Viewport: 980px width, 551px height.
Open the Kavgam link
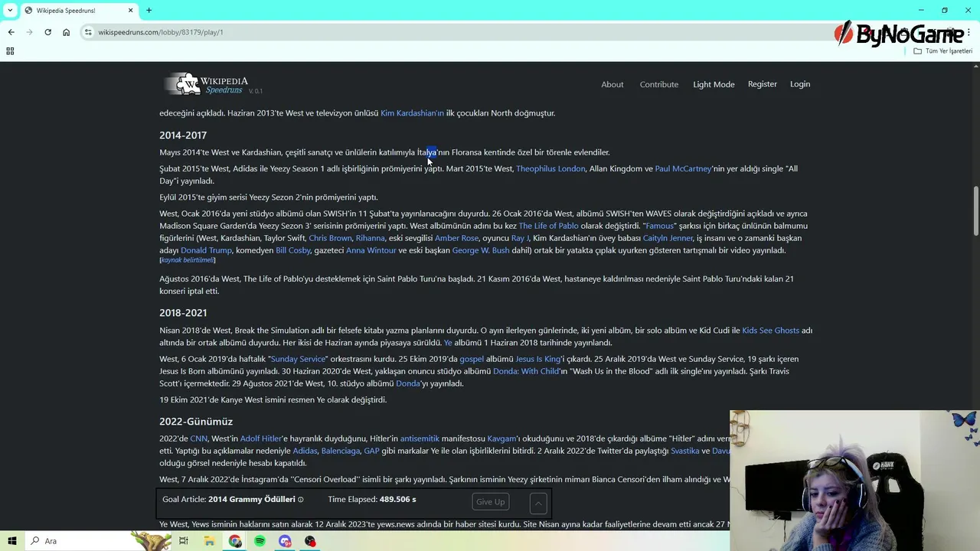tap(502, 439)
